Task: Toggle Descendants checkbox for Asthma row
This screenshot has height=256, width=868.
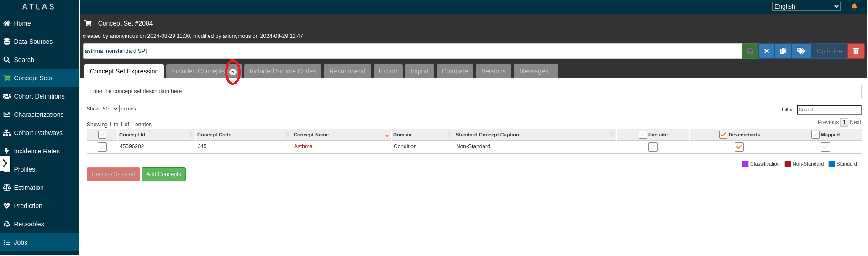Action: pos(739,147)
